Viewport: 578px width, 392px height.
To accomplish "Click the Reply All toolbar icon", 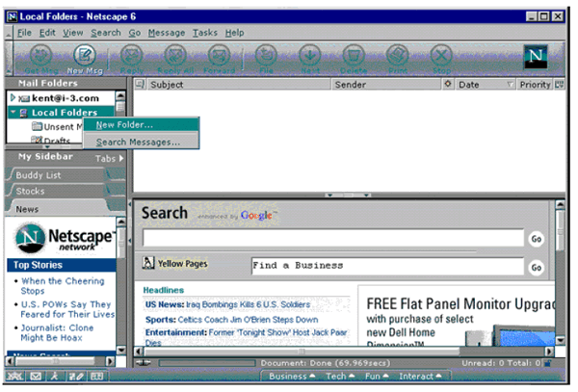I will point(175,56).
